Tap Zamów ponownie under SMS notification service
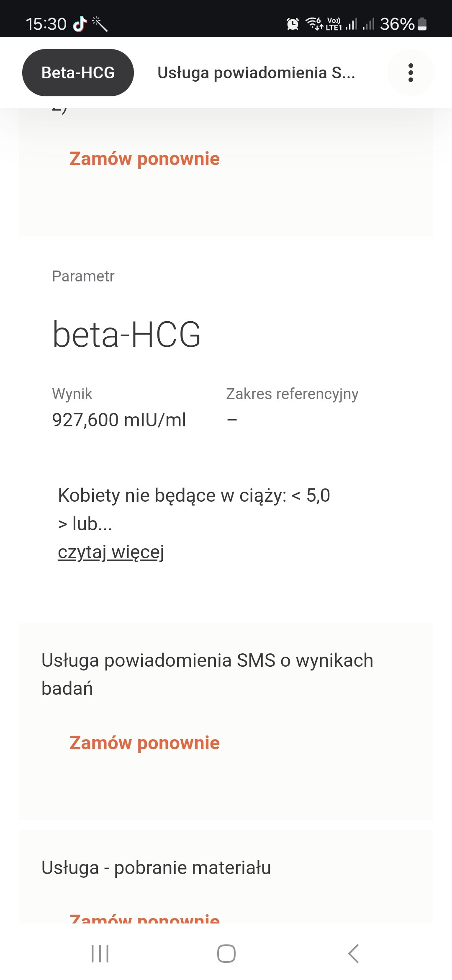Image resolution: width=452 pixels, height=980 pixels. point(144,743)
